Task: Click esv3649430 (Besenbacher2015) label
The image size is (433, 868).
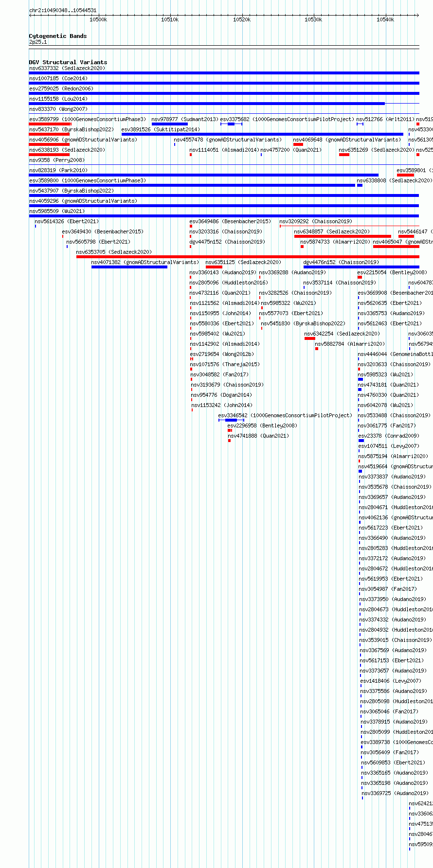Action: tap(103, 232)
